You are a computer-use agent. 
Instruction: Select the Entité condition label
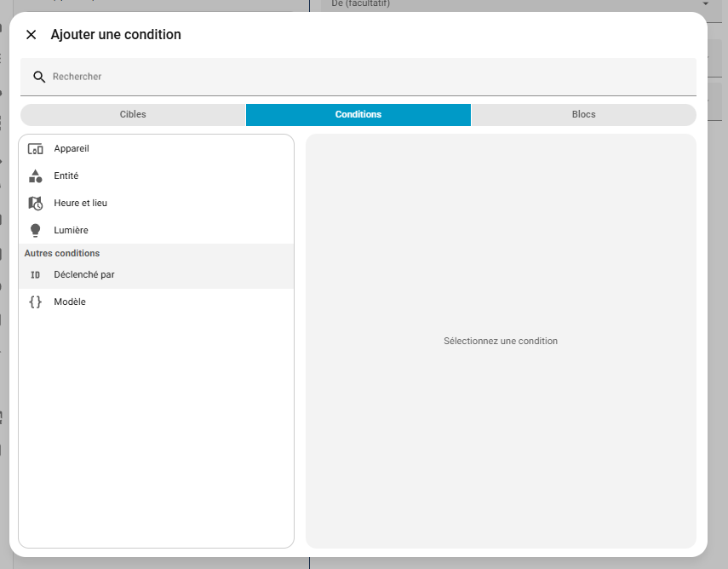66,176
